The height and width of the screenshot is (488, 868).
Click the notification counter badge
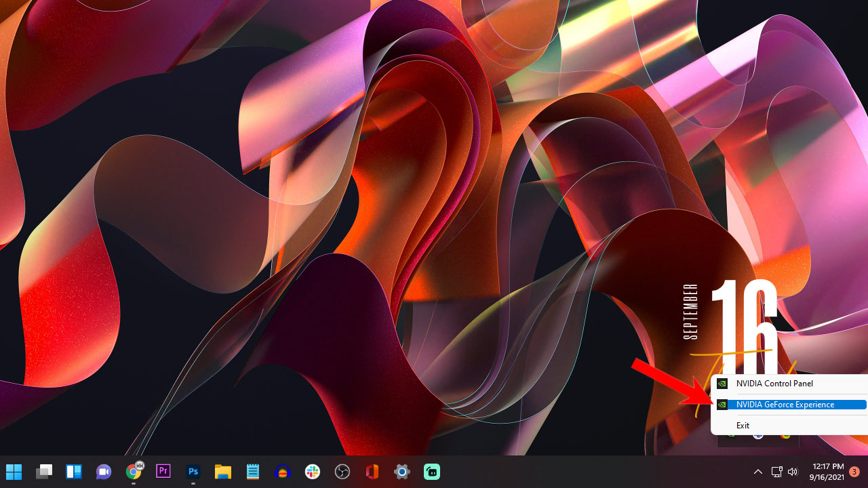click(854, 472)
